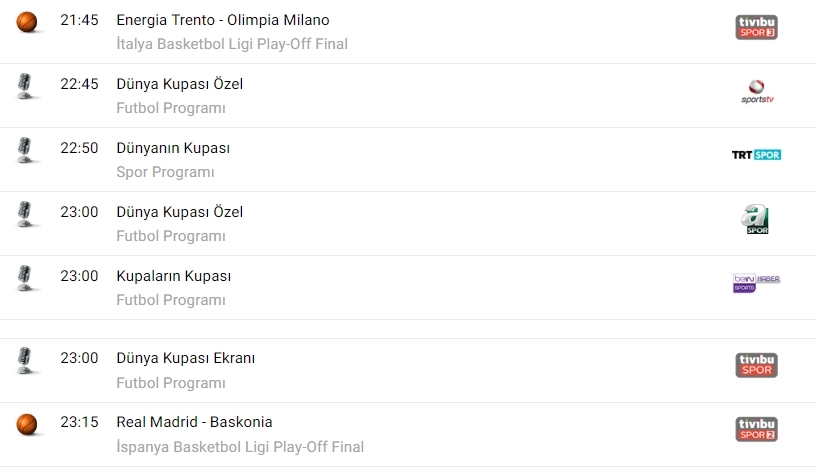The image size is (816, 467).
Task: Open the A Spor channel logo
Action: (756, 219)
